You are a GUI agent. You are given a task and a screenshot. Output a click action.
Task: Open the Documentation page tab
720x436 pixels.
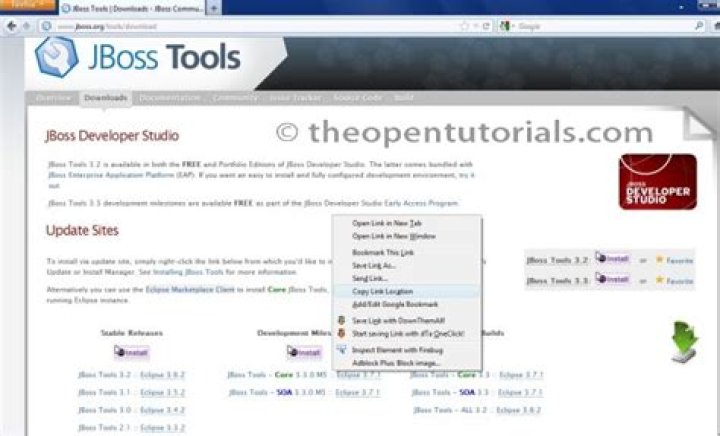pyautogui.click(x=169, y=98)
